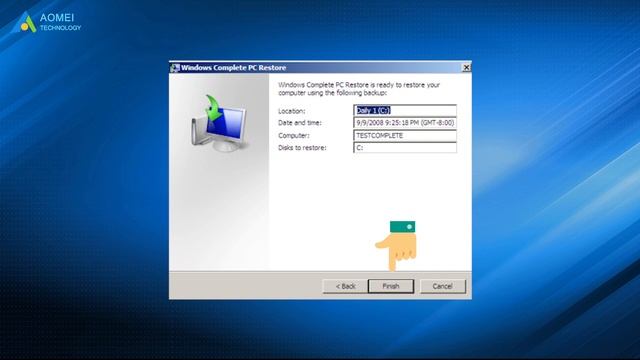This screenshot has height=360, width=640.
Task: Click the 'Date and time:' label
Action: [300, 123]
